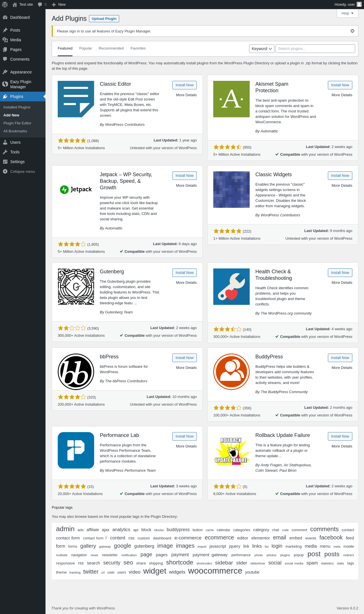
Task: Click the bbPress logo icon
Action: (76, 372)
